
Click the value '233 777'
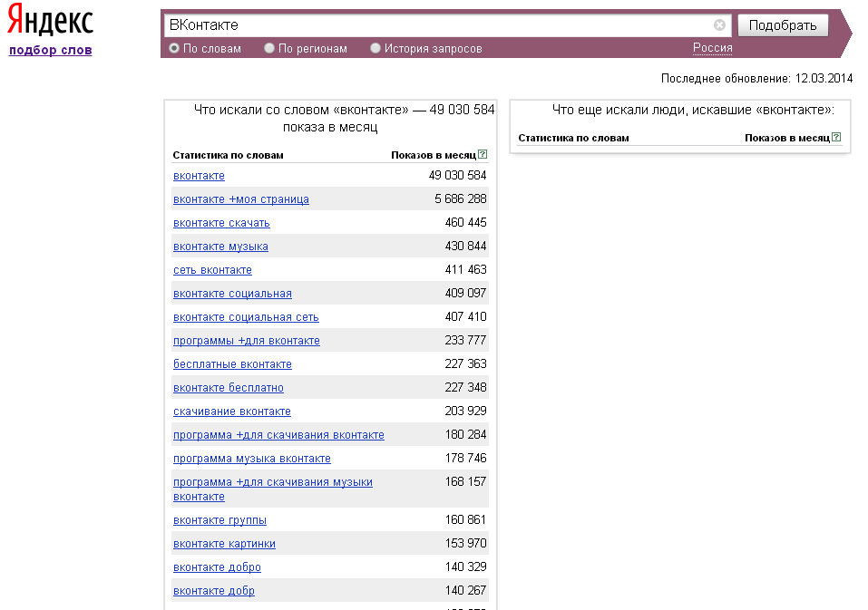click(465, 340)
